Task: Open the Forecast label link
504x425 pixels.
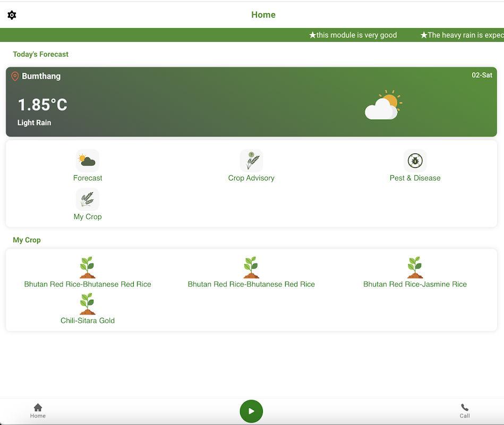Action: tap(88, 178)
